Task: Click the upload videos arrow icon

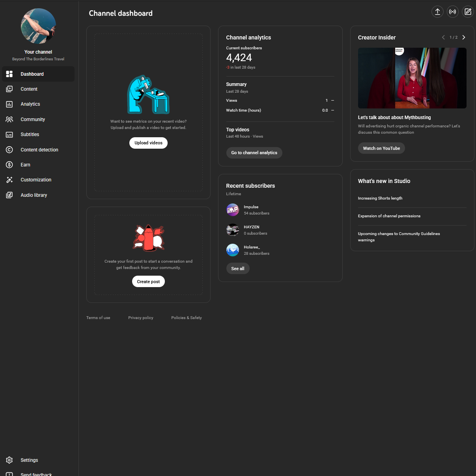Action: coord(437,12)
